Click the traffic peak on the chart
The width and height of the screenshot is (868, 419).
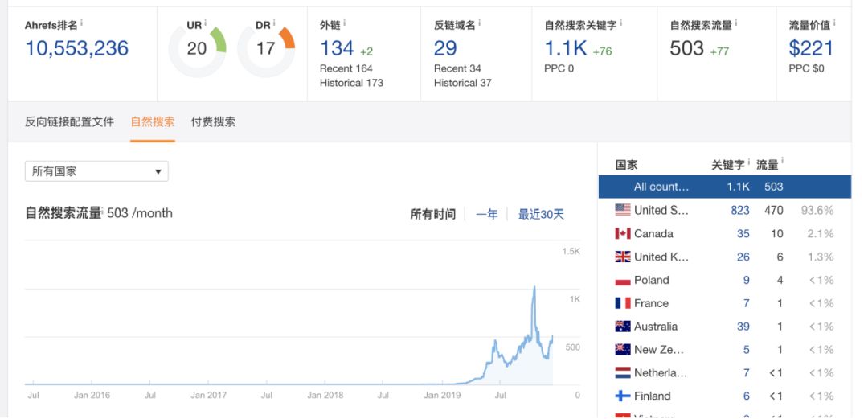click(534, 286)
